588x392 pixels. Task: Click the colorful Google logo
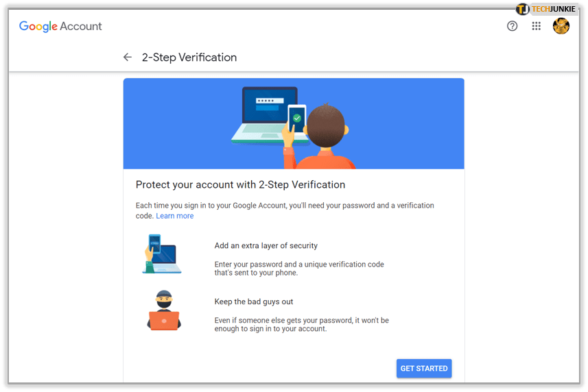[x=38, y=27]
